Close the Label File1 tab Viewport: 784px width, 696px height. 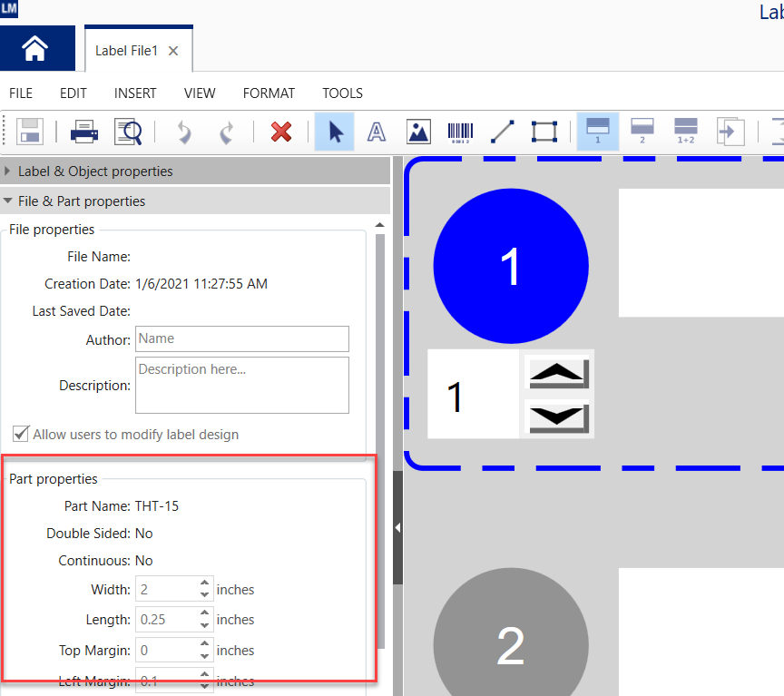tap(173, 51)
